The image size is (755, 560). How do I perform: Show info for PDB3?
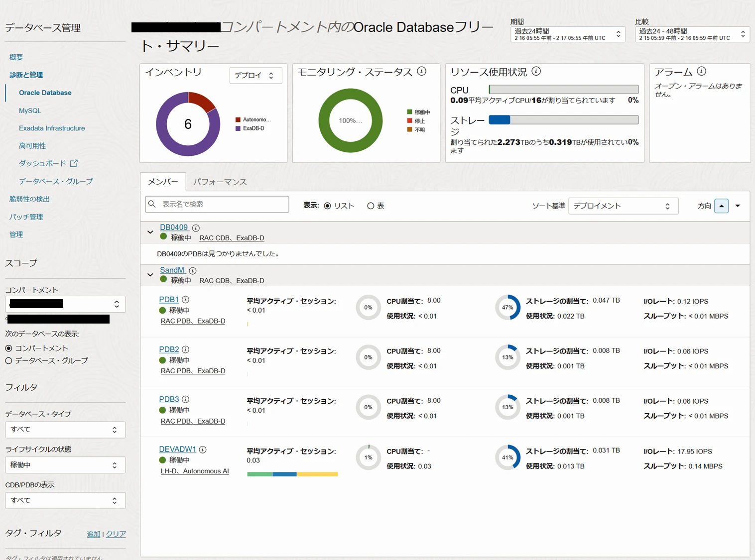(185, 399)
